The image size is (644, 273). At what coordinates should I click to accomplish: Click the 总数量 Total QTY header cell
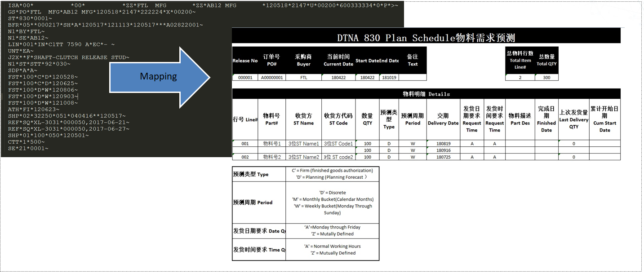pos(546,60)
